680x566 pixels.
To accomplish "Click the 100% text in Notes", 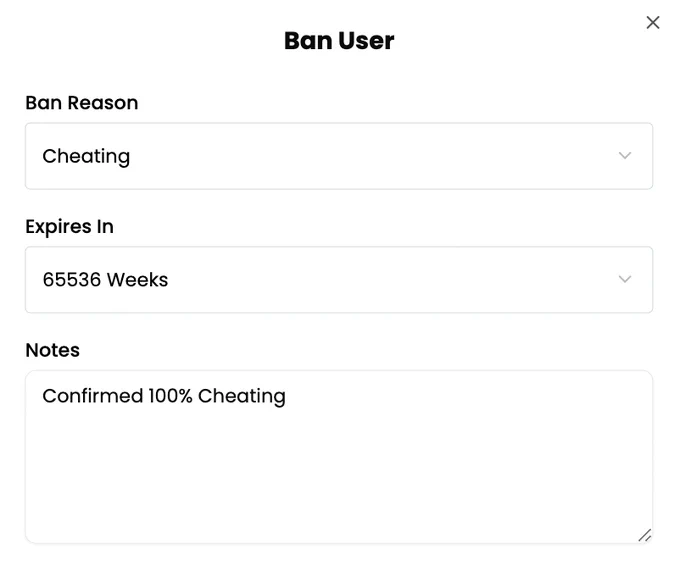I will click(x=170, y=396).
